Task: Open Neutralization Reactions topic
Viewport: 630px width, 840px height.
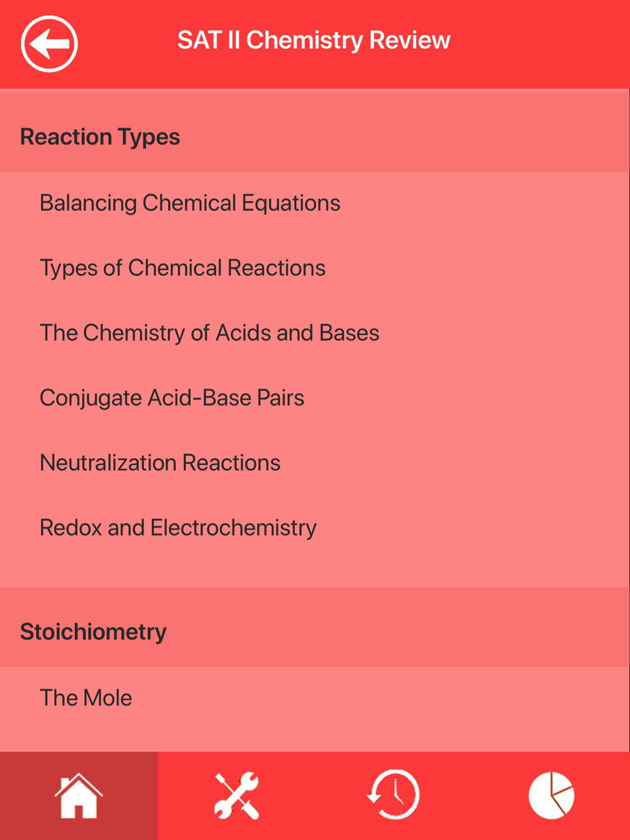Action: click(315, 463)
